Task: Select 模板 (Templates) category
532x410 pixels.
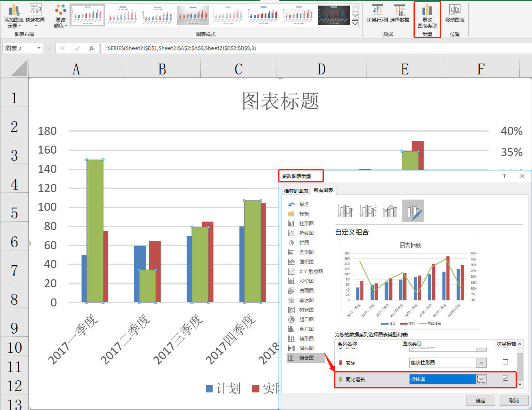Action: pos(304,214)
